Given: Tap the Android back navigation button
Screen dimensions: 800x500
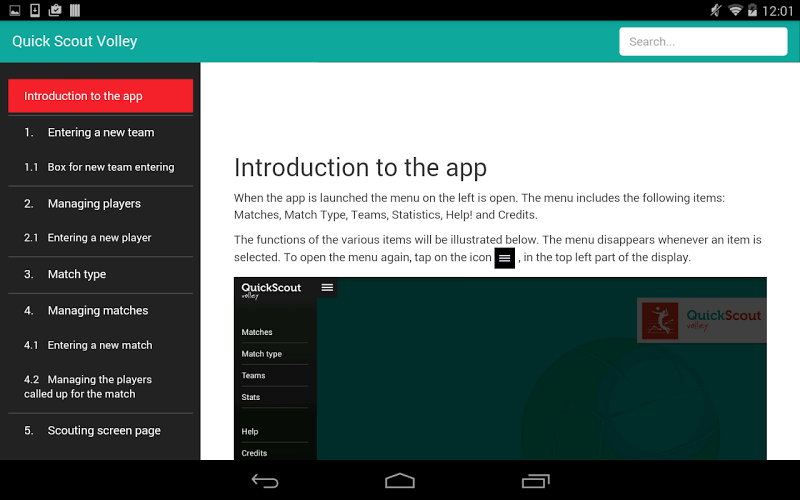Looking at the screenshot, I should [x=265, y=481].
